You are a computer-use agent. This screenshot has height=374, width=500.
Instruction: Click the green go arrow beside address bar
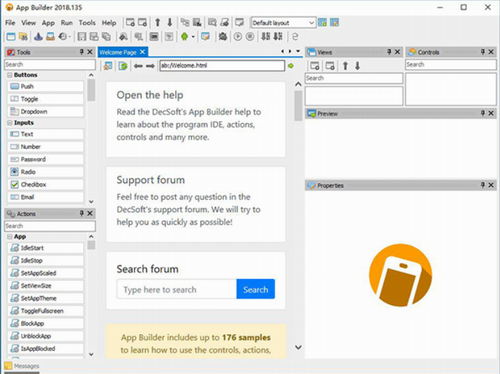pyautogui.click(x=291, y=66)
